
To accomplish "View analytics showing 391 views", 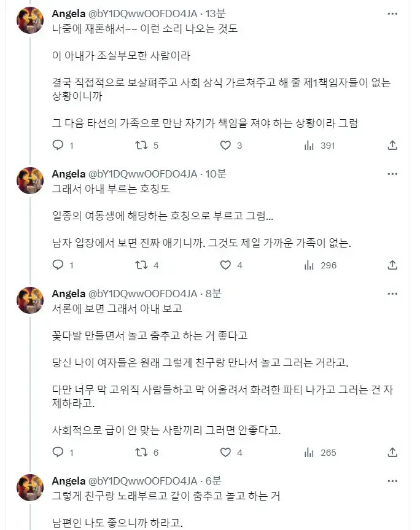I will (x=309, y=146).
